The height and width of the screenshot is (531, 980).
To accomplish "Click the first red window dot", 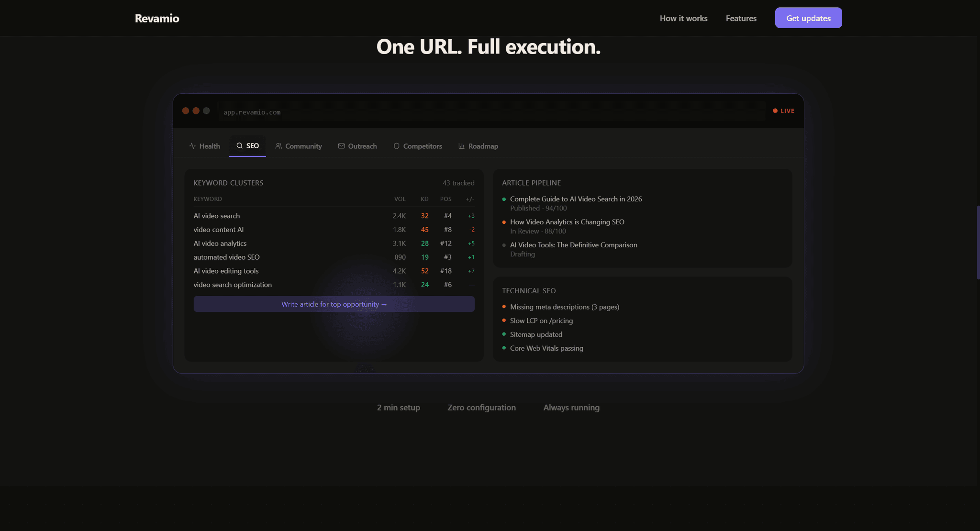I will pyautogui.click(x=186, y=111).
